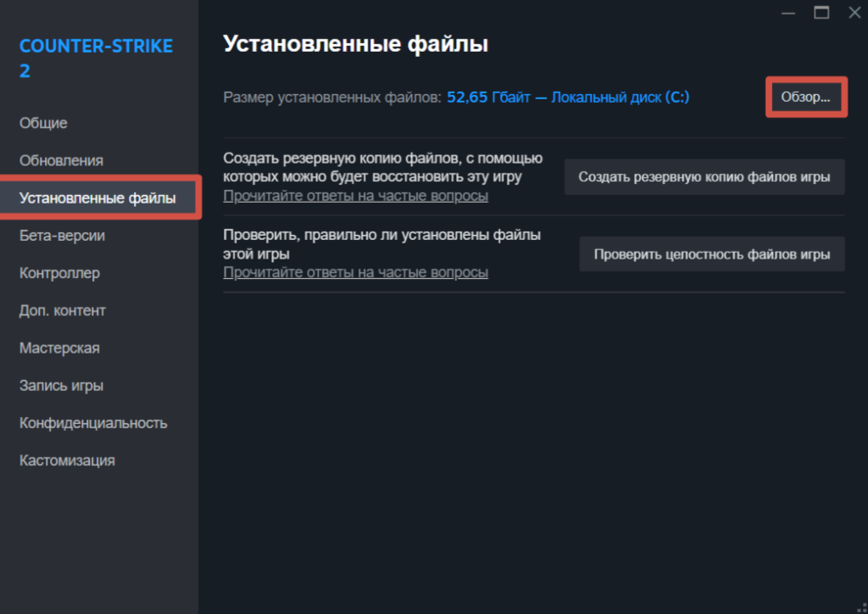This screenshot has height=614, width=868.
Task: Go to the Мастерская section
Action: (59, 348)
